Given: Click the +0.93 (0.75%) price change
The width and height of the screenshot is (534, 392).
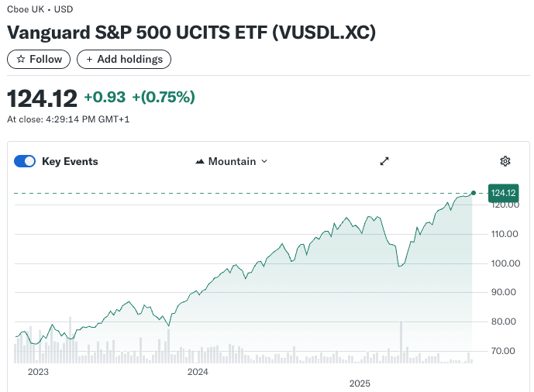Looking at the screenshot, I should 140,98.
